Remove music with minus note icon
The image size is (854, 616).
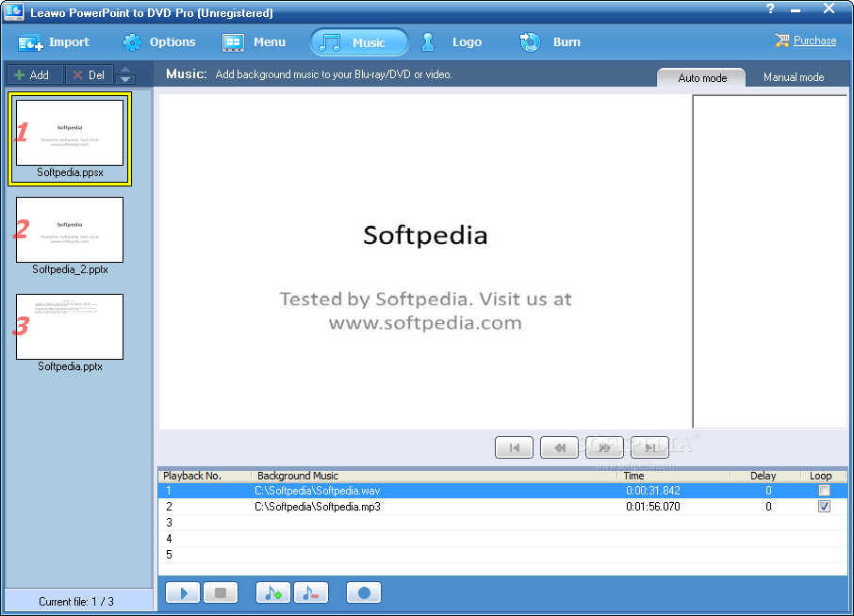click(311, 592)
